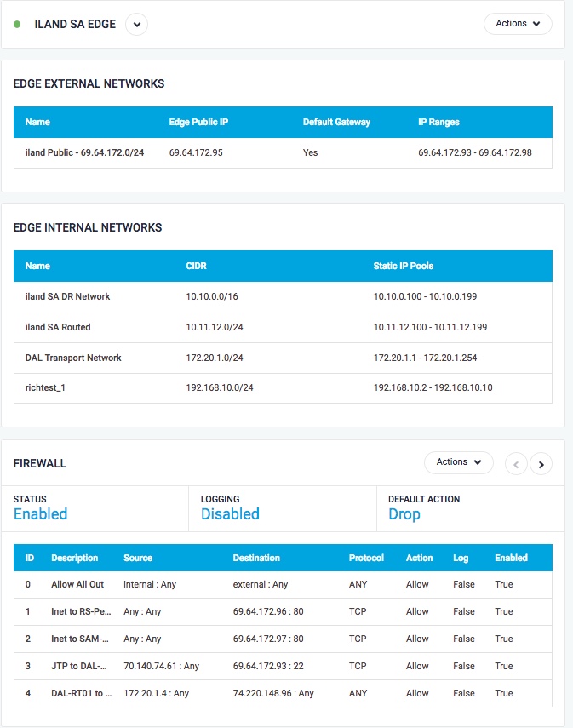This screenshot has width=573, height=728.
Task: Click the Drop default action value
Action: click(x=404, y=514)
